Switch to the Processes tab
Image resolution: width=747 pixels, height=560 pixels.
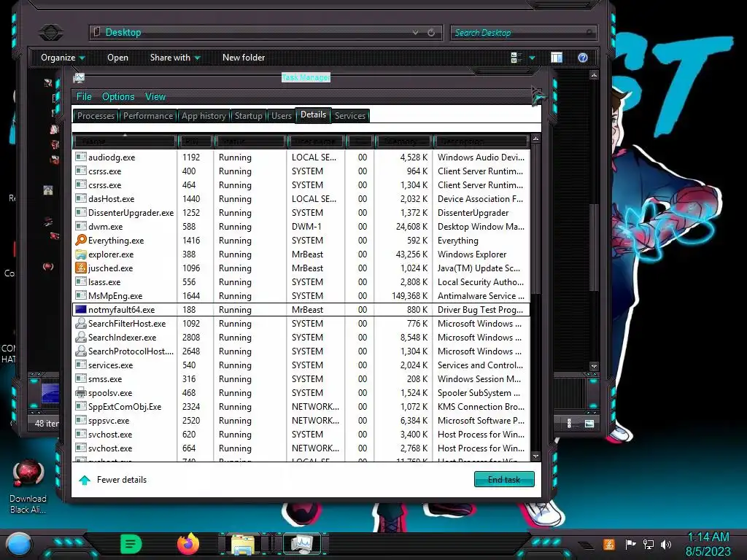point(96,116)
